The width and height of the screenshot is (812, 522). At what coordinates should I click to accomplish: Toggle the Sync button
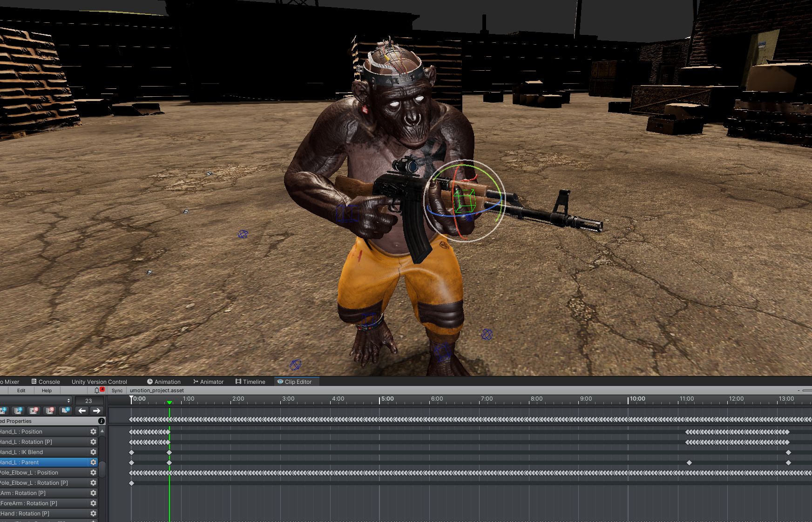tap(117, 390)
